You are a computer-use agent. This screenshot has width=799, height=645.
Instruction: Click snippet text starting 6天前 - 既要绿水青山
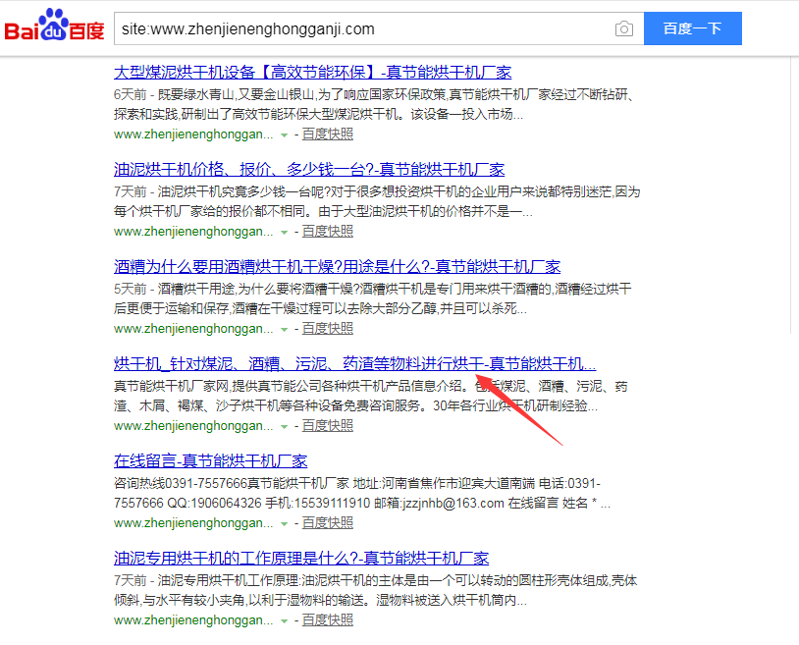[375, 104]
